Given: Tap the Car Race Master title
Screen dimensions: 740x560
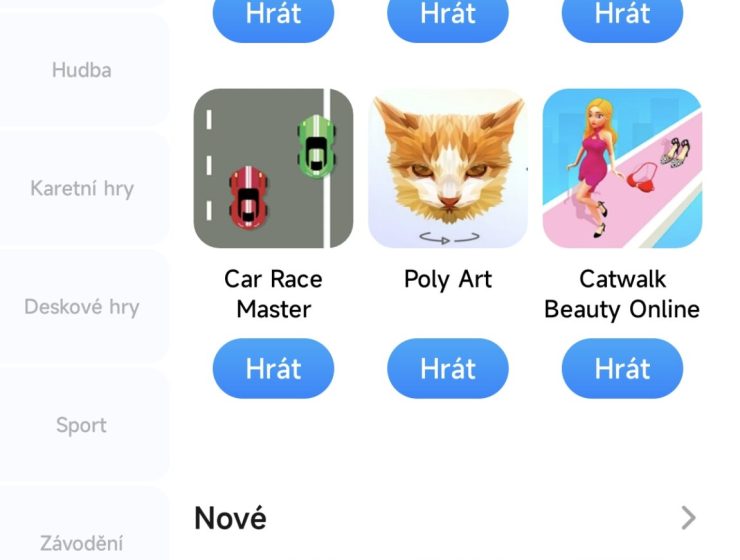Looking at the screenshot, I should [273, 294].
